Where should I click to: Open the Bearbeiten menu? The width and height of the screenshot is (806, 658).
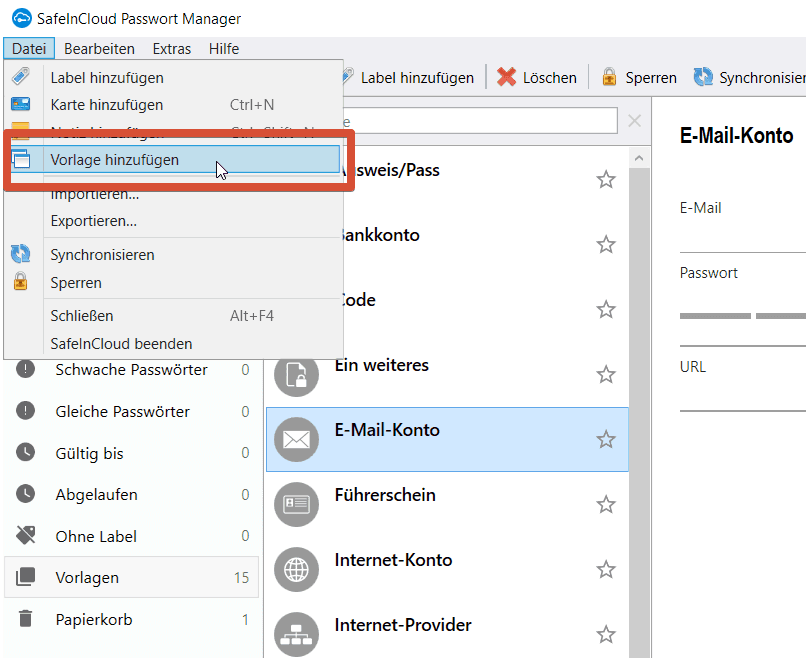coord(99,49)
